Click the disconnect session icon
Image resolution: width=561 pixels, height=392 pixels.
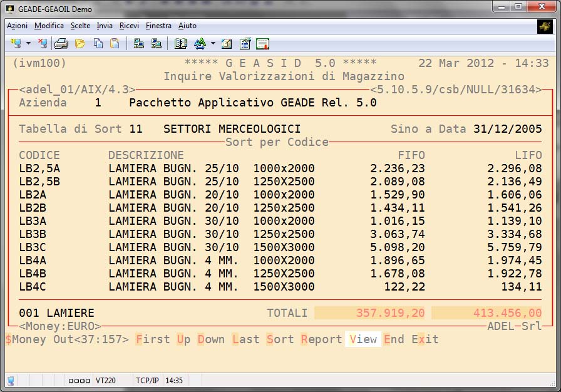click(42, 43)
